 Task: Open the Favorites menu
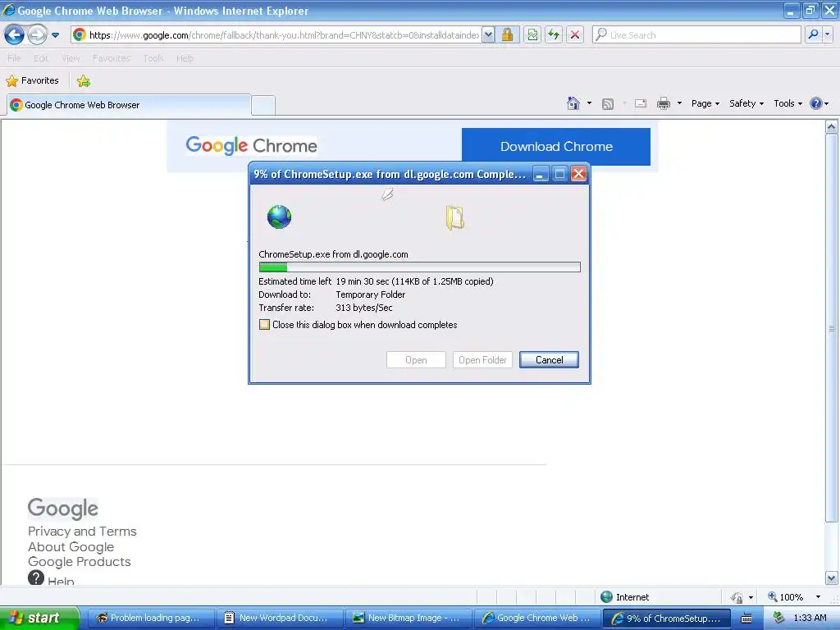[112, 58]
